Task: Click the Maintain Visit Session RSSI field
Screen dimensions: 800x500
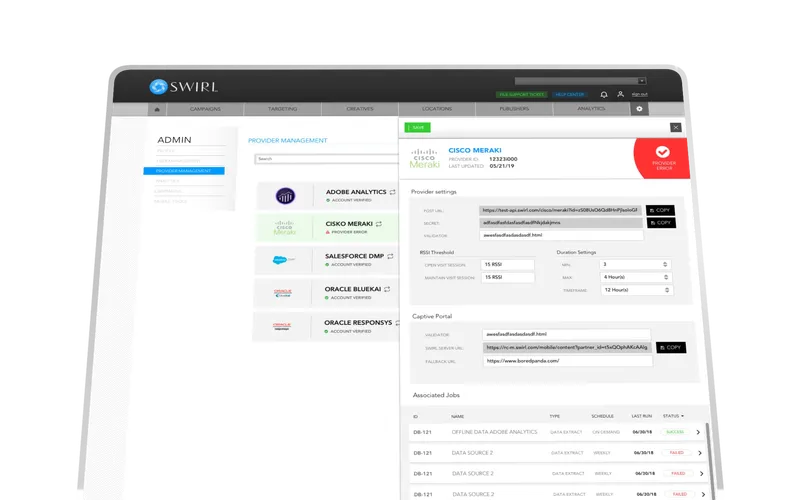Action: pos(508,278)
